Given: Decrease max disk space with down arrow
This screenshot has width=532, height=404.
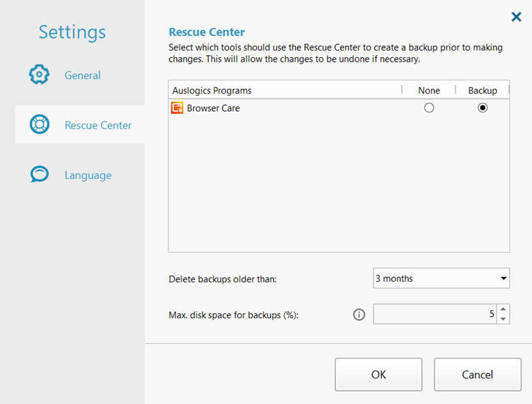Looking at the screenshot, I should click(x=503, y=320).
